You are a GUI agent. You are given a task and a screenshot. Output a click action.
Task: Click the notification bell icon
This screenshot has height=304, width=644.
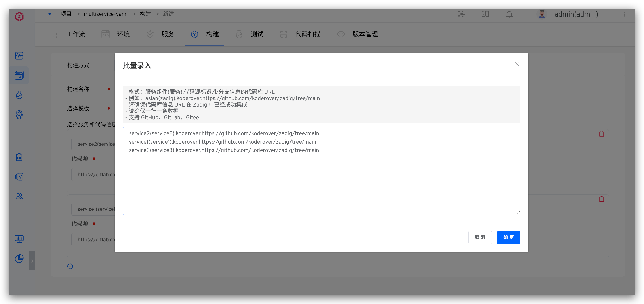click(509, 14)
